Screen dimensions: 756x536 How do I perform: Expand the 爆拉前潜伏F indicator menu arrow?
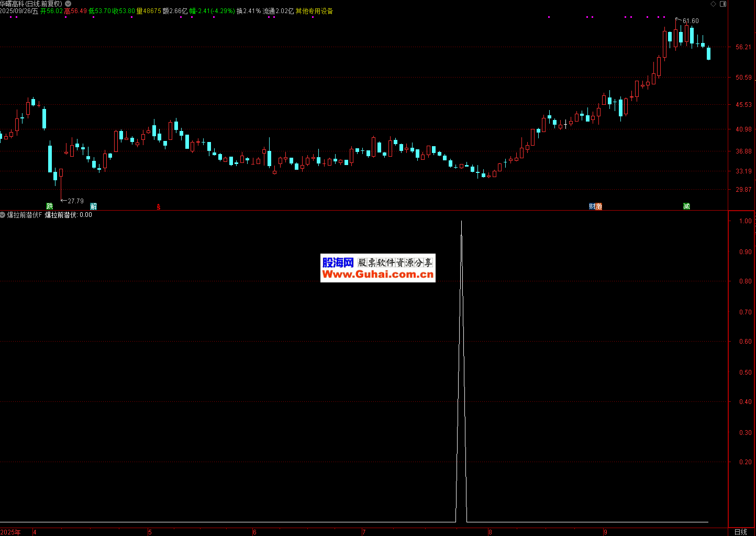pos(3,215)
